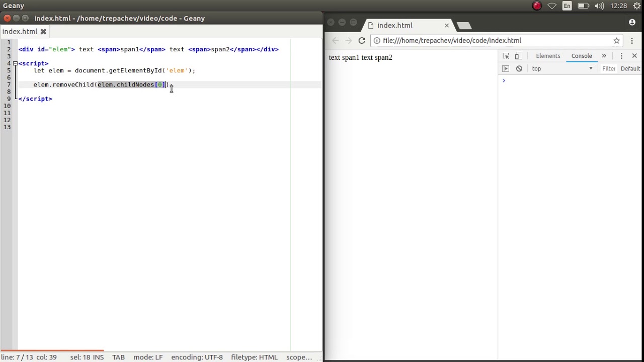Screen dimensions: 644x362
Task: Show the console sidebar
Action: pyautogui.click(x=506, y=68)
